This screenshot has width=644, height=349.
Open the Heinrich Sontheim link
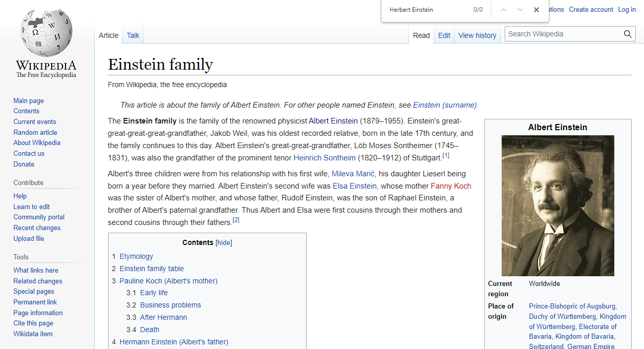[325, 158]
